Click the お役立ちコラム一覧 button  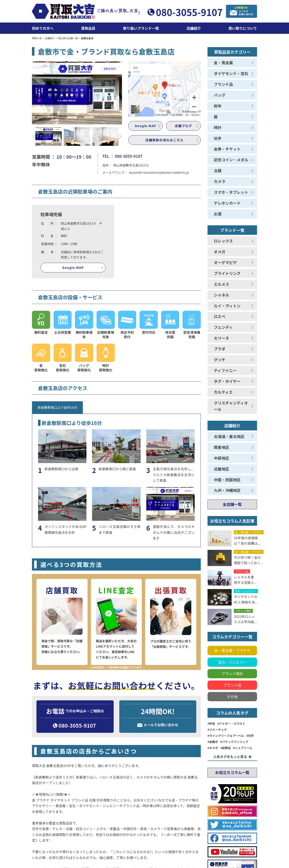tap(232, 772)
